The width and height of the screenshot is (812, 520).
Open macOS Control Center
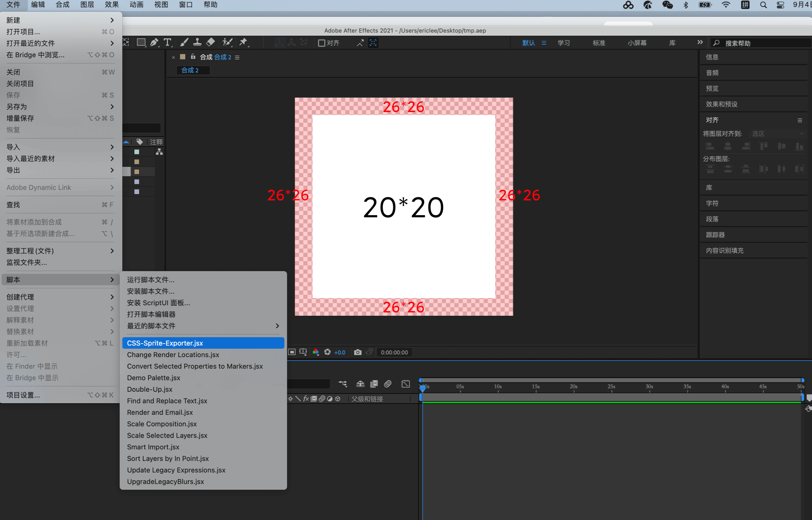point(780,5)
